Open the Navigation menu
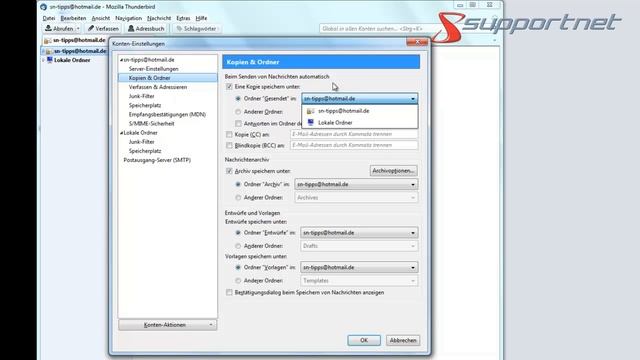Image resolution: width=640 pixels, height=360 pixels. click(x=128, y=18)
